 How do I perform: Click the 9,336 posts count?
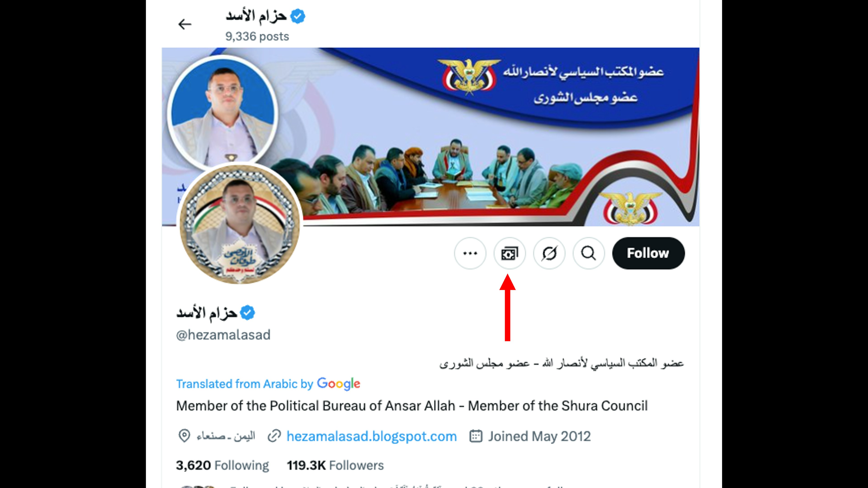click(257, 36)
